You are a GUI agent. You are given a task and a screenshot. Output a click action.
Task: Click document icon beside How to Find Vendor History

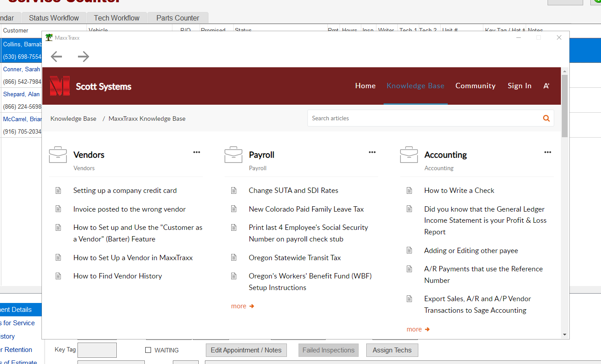pos(58,276)
